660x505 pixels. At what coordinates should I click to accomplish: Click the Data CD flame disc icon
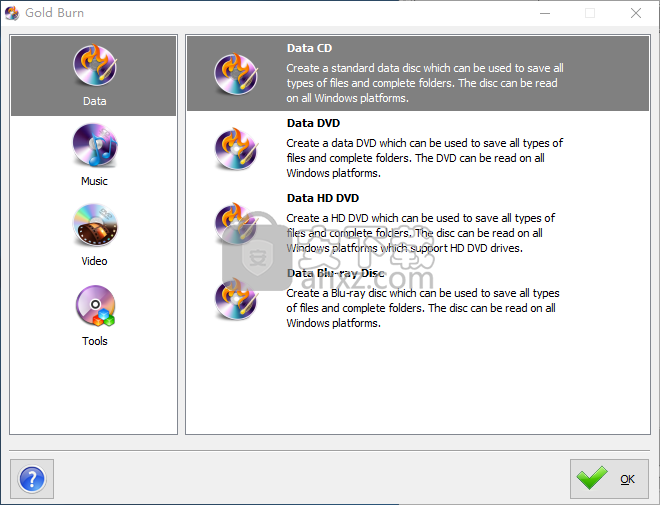click(x=236, y=74)
